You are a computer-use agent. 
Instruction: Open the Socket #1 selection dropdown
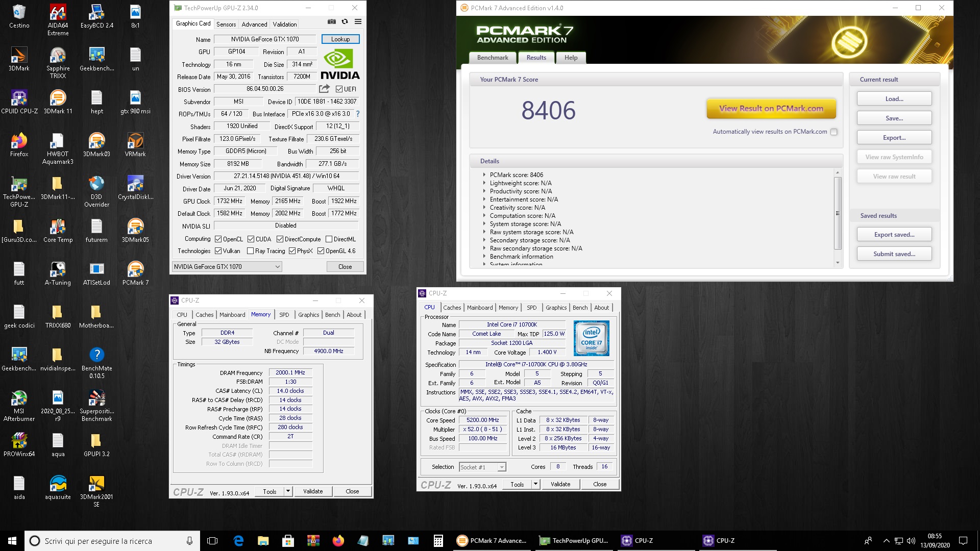482,467
